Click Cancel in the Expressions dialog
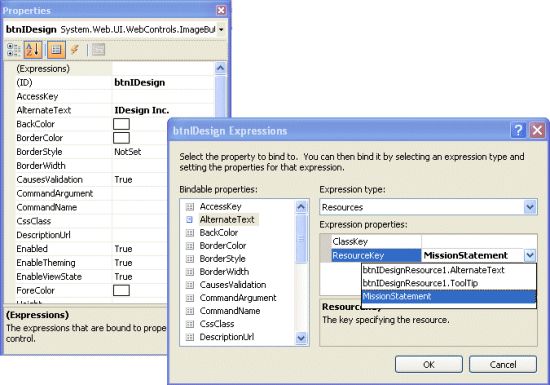This screenshot has height=385, width=550. tap(503, 365)
